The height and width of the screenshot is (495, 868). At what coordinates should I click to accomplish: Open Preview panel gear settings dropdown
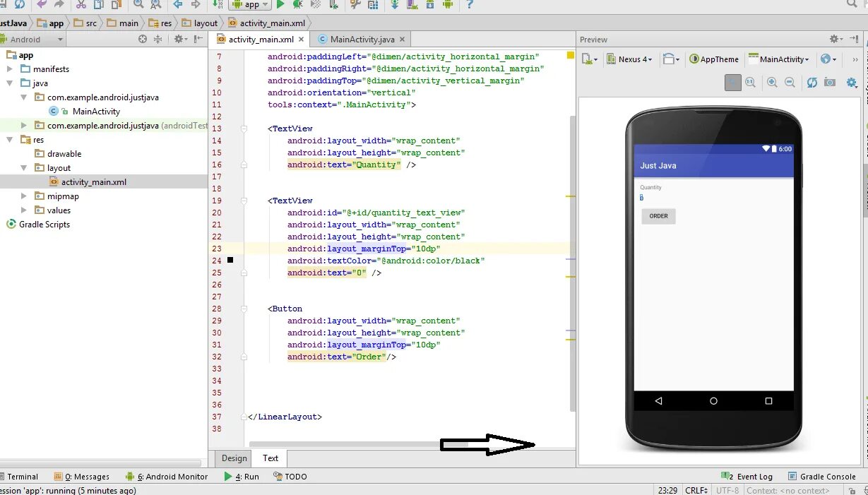tap(836, 39)
